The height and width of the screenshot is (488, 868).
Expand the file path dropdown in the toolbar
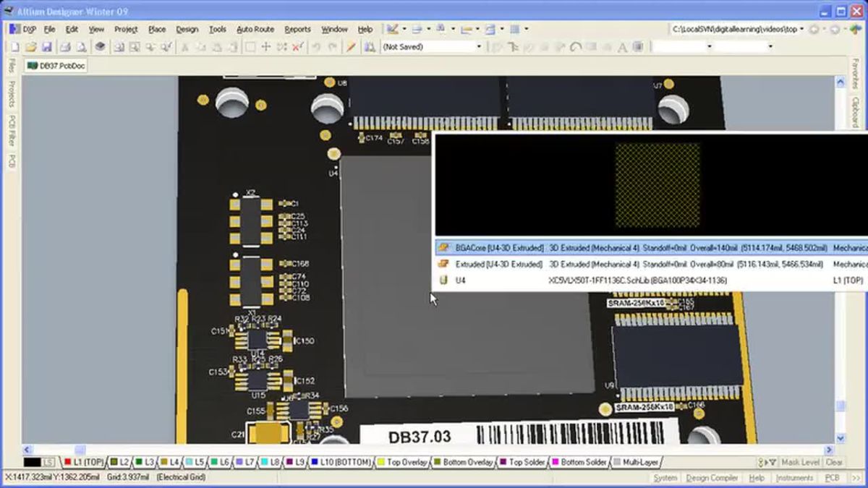801,29
